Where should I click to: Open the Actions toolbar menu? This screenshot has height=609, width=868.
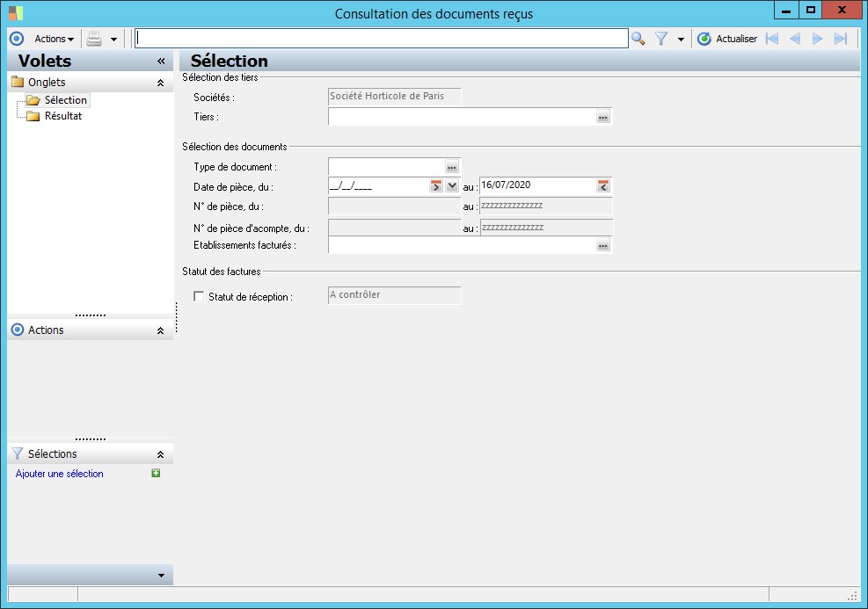click(x=54, y=39)
